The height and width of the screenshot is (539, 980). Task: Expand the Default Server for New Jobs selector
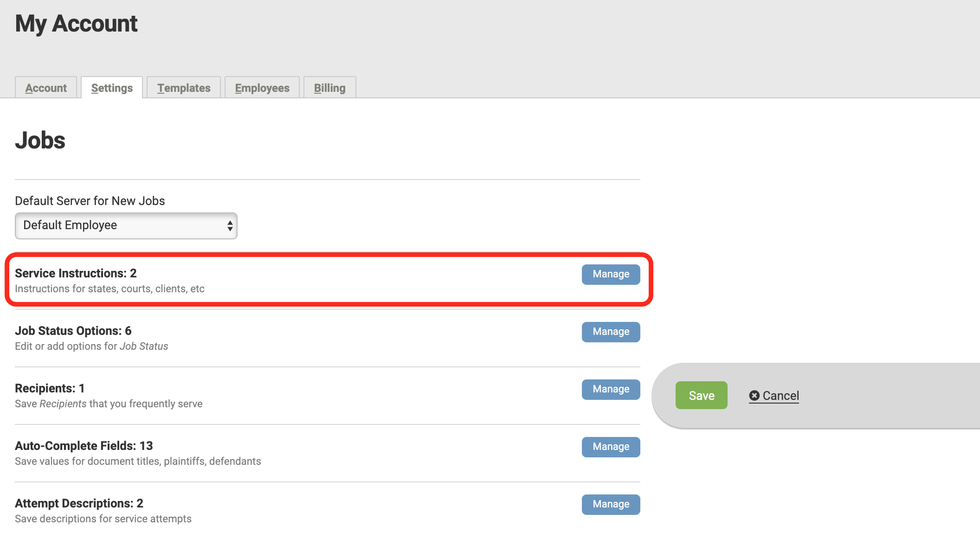(x=126, y=226)
